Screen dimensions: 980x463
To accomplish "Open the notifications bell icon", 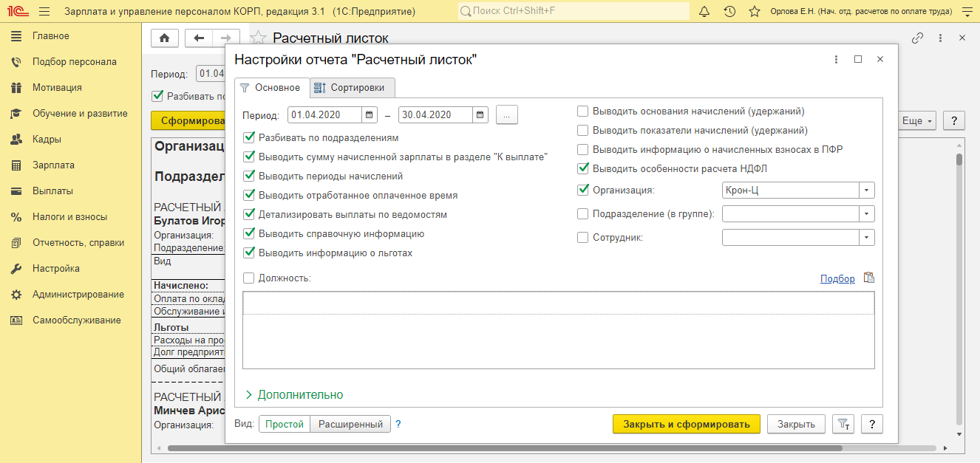I will pos(704,12).
